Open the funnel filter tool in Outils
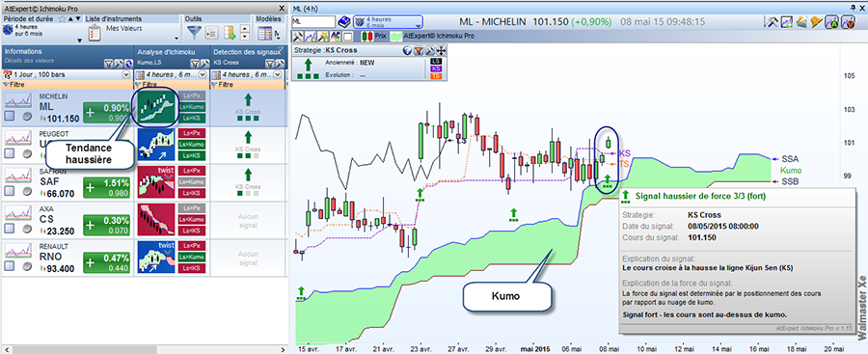 pos(194,32)
